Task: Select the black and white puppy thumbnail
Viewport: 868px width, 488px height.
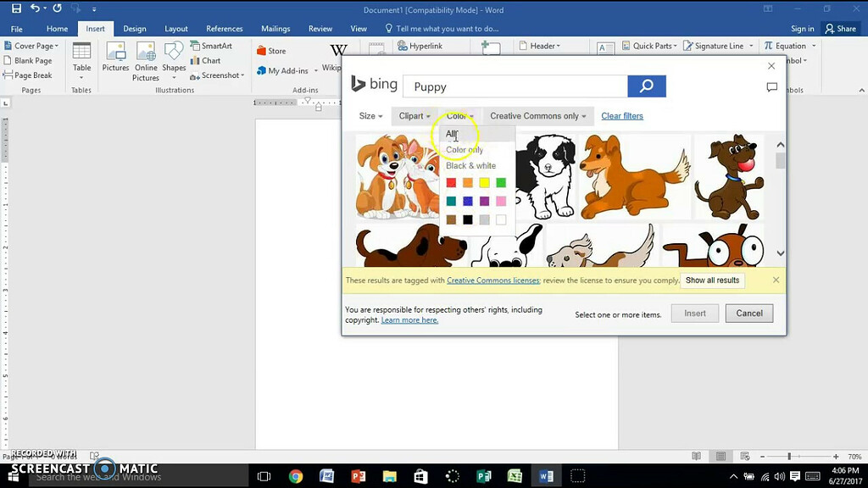Action: pyautogui.click(x=545, y=174)
